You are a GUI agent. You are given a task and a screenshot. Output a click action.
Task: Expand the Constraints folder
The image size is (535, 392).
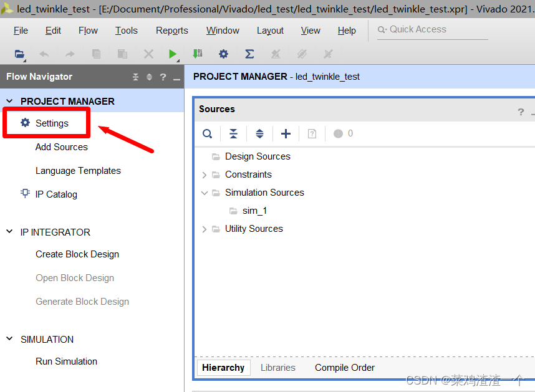coord(205,175)
